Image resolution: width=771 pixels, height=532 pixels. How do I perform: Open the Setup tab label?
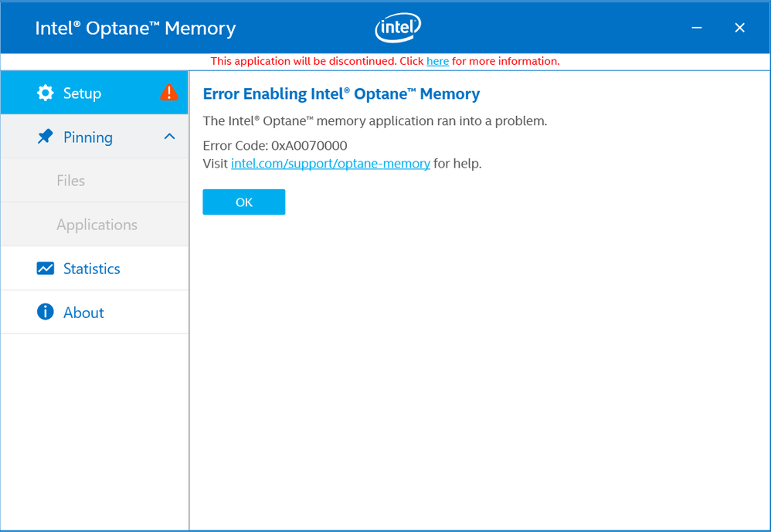coord(82,93)
